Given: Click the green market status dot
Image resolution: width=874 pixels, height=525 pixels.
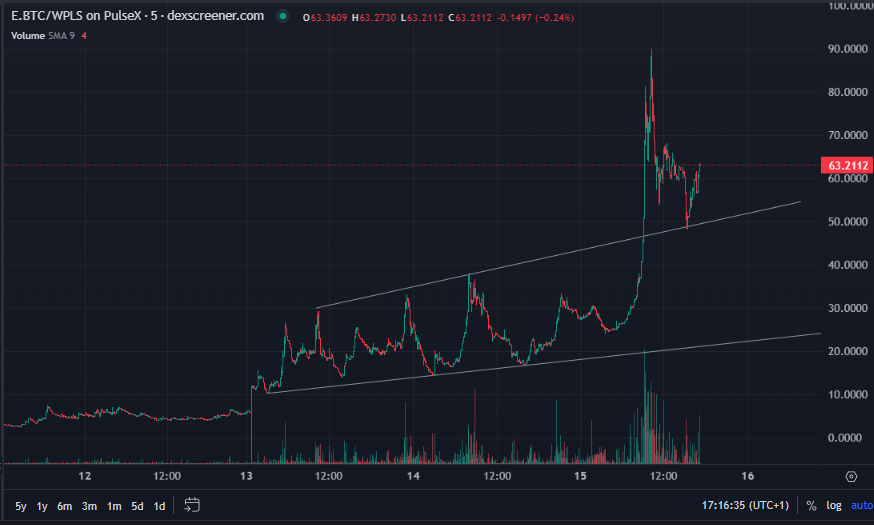Looking at the screenshot, I should [x=283, y=16].
